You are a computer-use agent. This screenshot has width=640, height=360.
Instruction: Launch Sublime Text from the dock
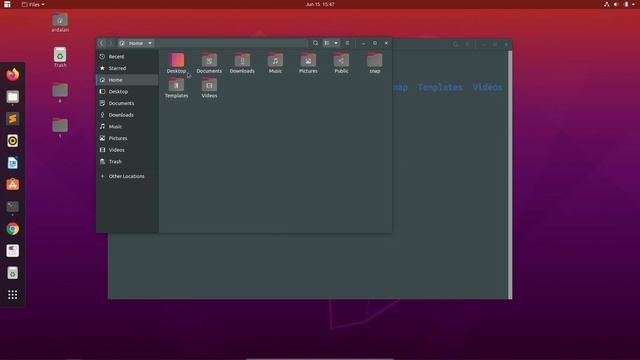pos(13,119)
